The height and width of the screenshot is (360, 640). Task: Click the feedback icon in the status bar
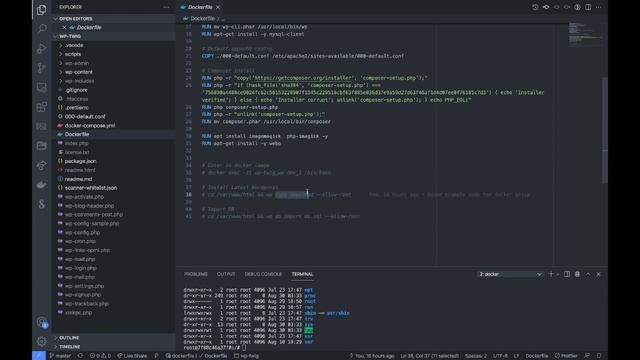(587, 356)
